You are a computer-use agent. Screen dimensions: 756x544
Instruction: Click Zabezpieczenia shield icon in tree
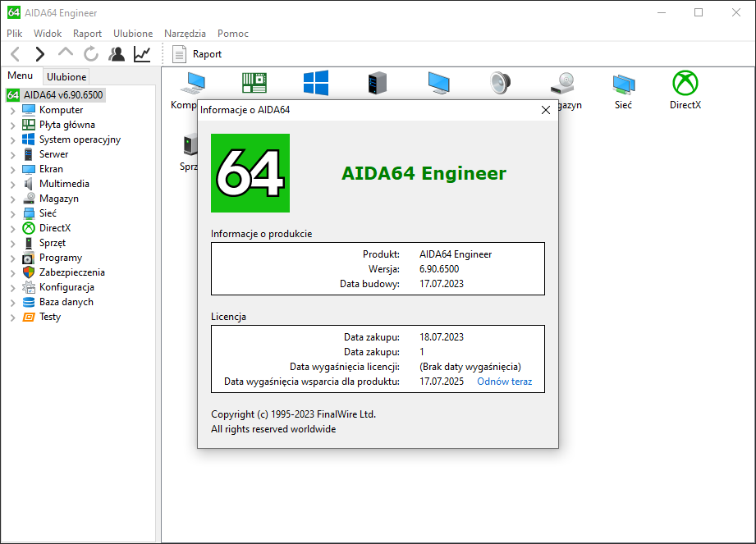point(29,272)
